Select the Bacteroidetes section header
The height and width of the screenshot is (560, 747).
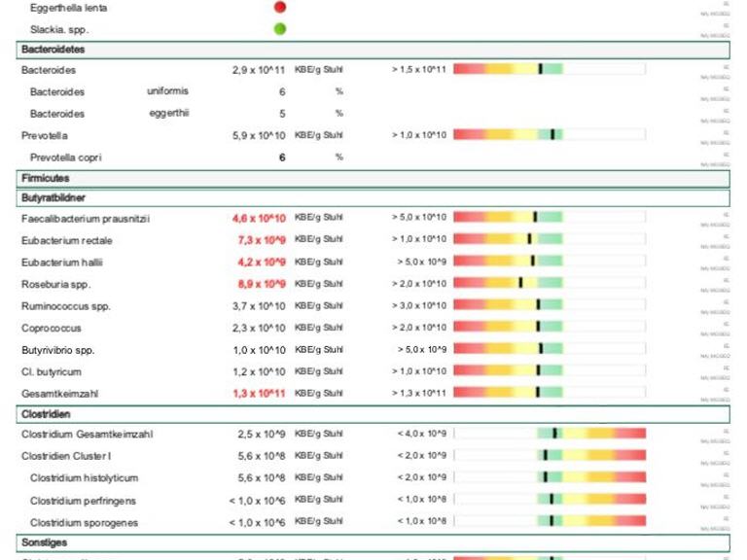coord(373,50)
